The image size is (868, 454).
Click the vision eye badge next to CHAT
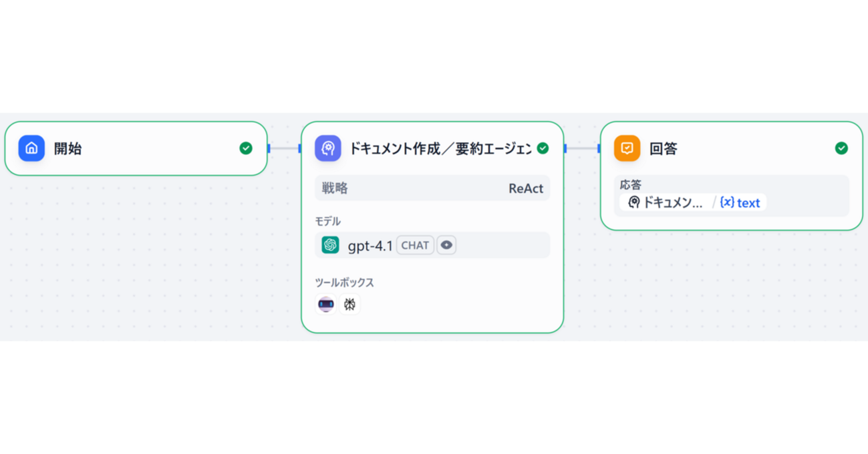click(446, 245)
